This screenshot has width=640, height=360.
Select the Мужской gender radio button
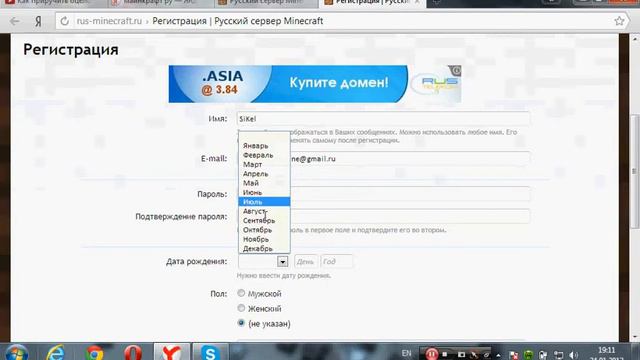pos(241,293)
